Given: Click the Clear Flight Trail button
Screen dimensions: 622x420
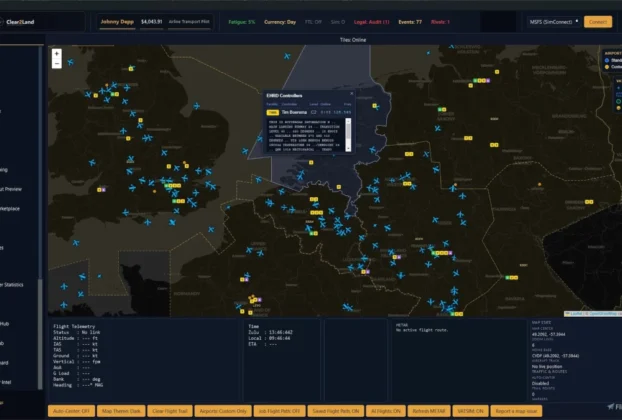Looking at the screenshot, I should point(172,411).
